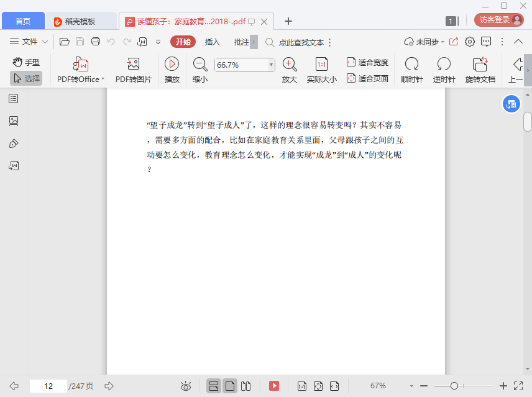
Task: Open outline bookmarks sidebar panel
Action: point(14,99)
